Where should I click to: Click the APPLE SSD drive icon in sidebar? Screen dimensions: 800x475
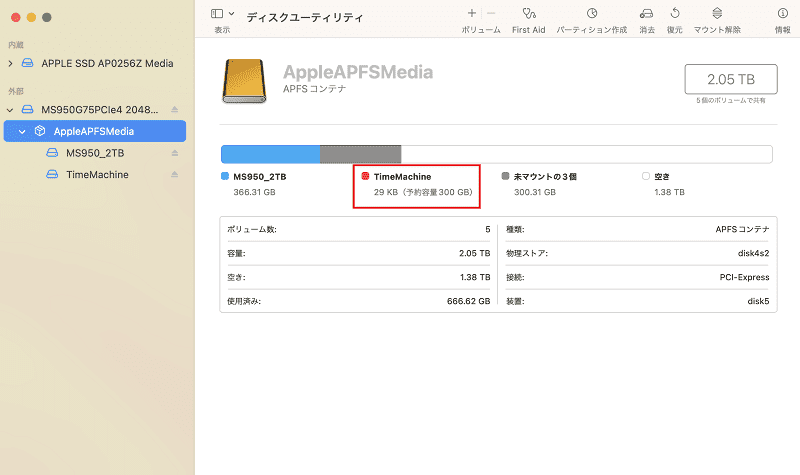(x=28, y=63)
